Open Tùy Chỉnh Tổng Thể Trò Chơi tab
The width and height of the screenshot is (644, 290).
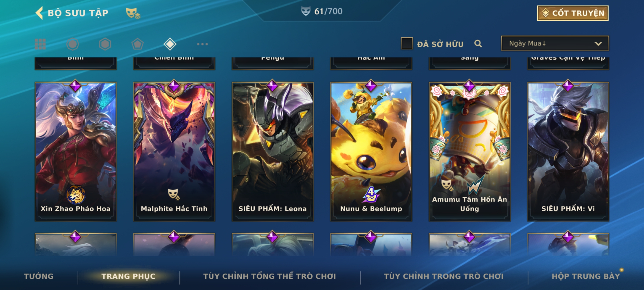pos(270,276)
